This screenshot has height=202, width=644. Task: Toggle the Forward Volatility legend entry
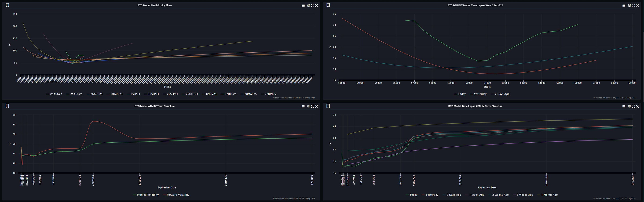click(176, 195)
